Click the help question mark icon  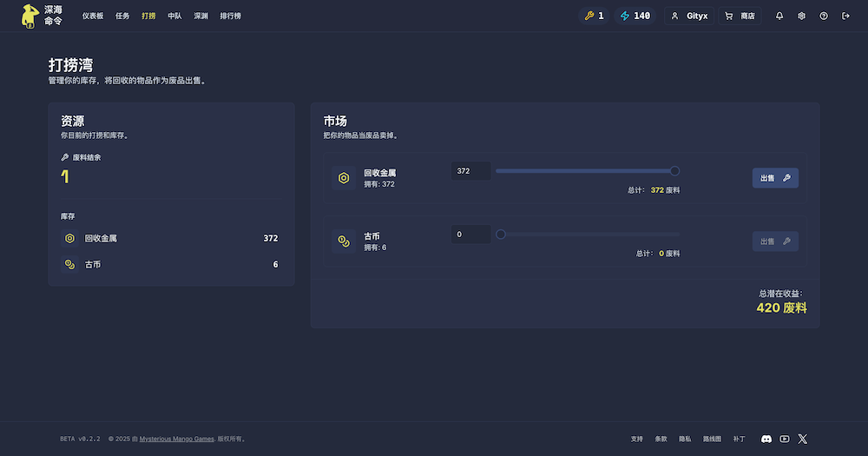824,16
